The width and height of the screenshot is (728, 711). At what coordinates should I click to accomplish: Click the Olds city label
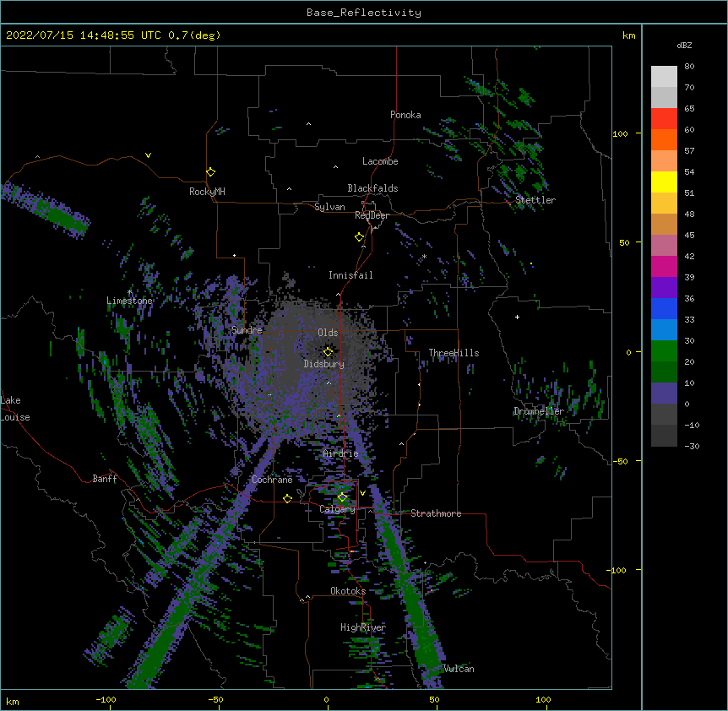[x=328, y=333]
